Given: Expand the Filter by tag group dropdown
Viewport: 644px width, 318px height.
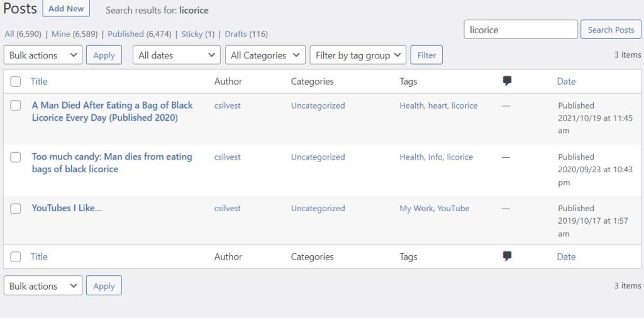Looking at the screenshot, I should 357,55.
